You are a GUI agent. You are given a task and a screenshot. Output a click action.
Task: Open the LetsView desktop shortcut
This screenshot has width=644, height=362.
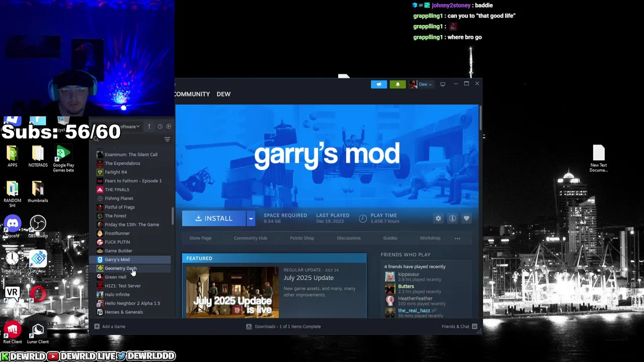(x=38, y=261)
